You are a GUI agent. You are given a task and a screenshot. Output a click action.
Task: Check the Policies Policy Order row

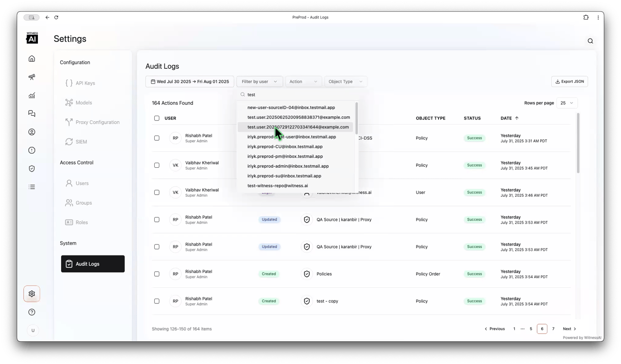157,274
